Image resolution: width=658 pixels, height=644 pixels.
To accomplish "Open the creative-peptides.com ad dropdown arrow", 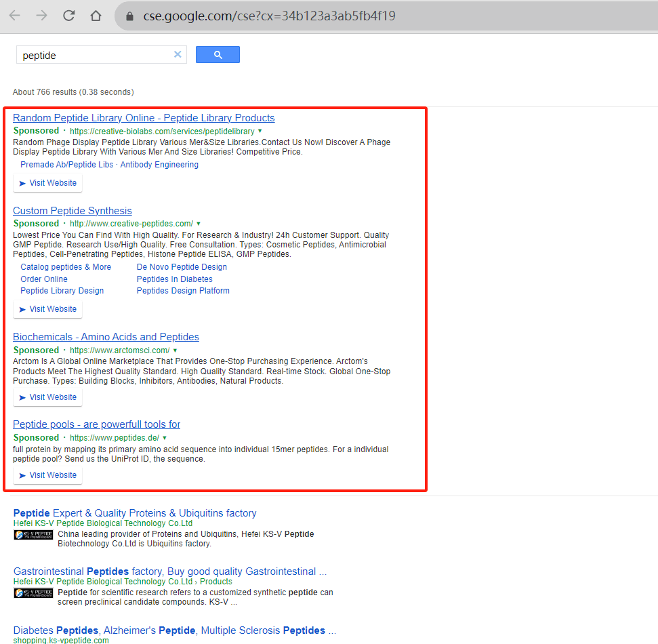I will [199, 224].
